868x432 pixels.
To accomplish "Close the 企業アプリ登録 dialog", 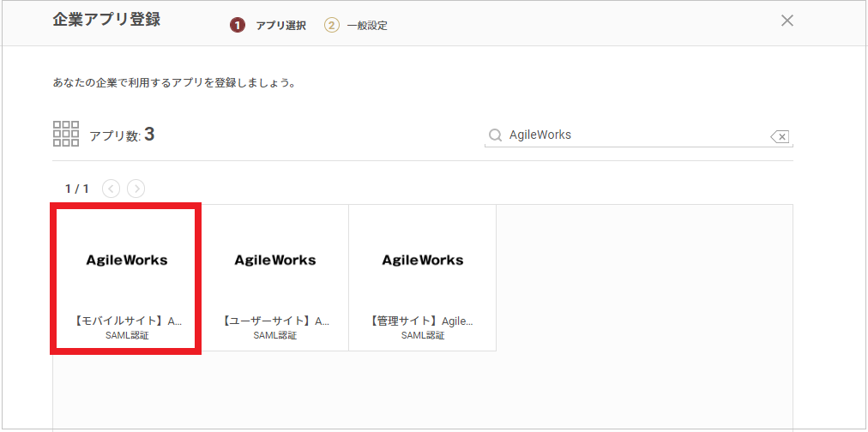I will point(787,21).
